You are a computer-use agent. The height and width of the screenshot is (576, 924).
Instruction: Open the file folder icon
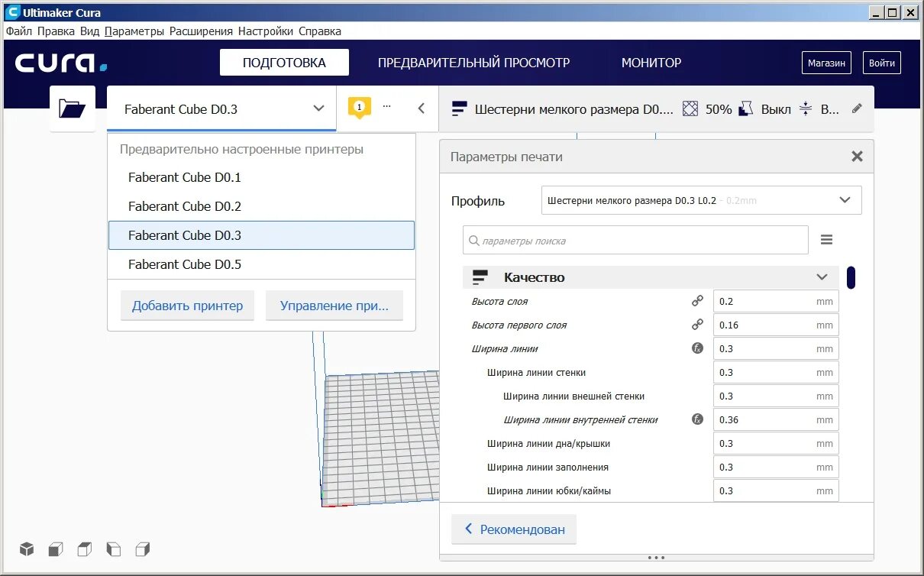click(73, 108)
